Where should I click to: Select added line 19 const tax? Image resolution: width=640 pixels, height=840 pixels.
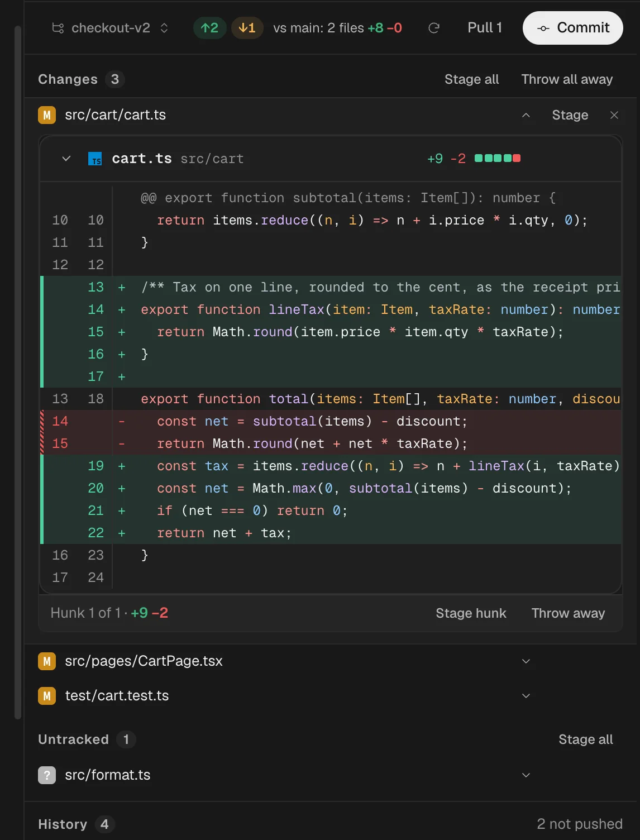331,466
